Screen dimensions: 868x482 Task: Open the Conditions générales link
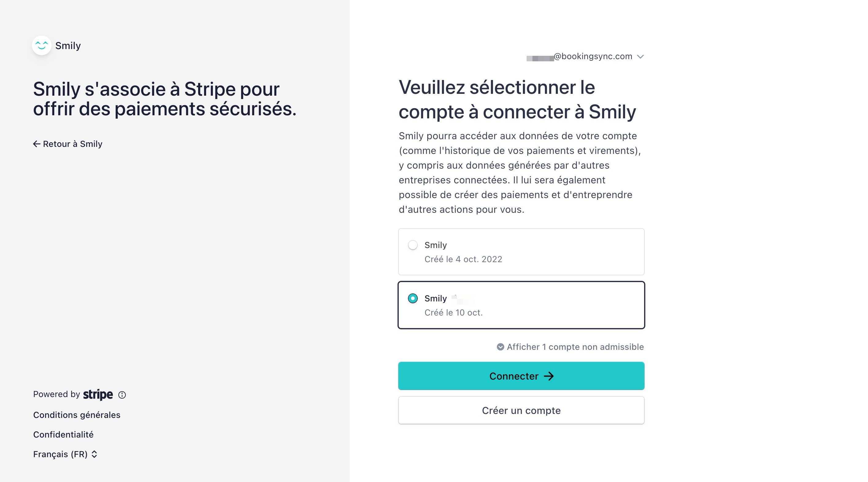(77, 415)
